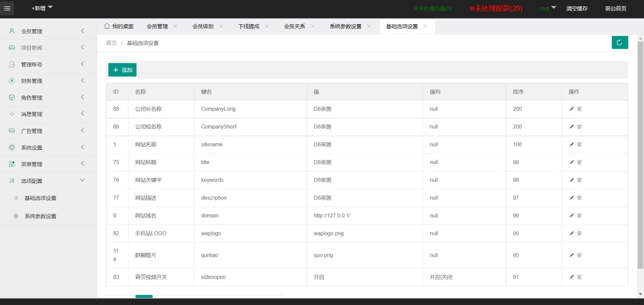
Task: Delete the CompanyLong row trash icon
Action: click(579, 109)
